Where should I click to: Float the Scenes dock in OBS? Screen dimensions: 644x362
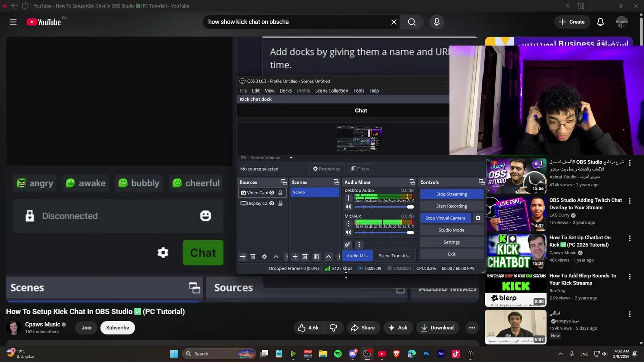click(336, 182)
